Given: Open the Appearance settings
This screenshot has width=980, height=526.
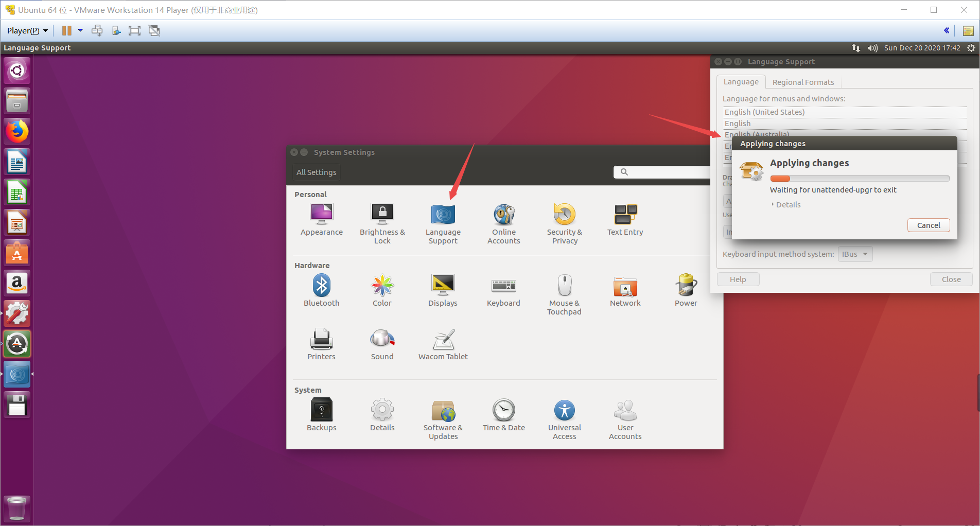Looking at the screenshot, I should 321,220.
